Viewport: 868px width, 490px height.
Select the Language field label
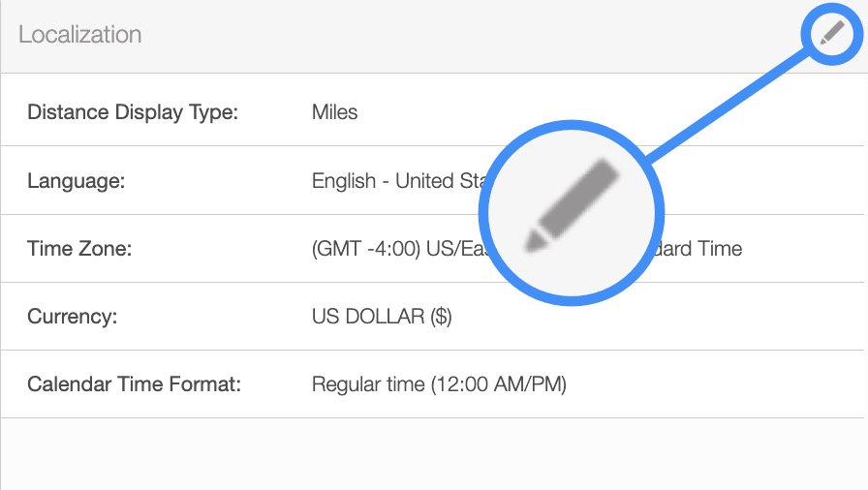(76, 181)
